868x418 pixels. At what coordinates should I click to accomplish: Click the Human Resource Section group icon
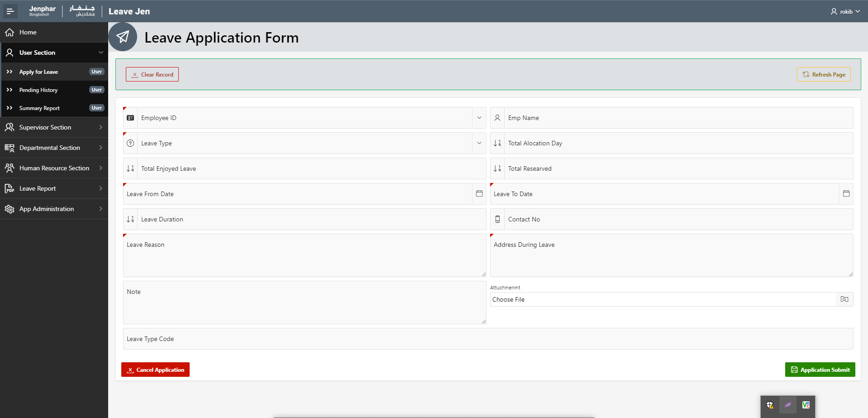10,168
